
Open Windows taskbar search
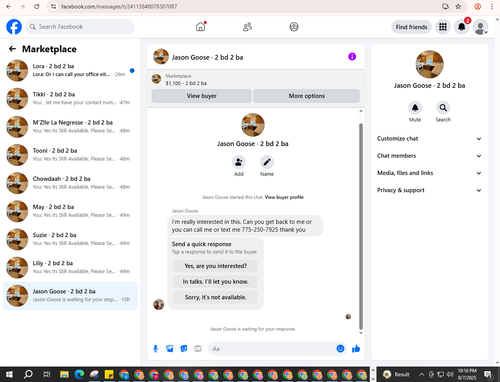click(28, 374)
